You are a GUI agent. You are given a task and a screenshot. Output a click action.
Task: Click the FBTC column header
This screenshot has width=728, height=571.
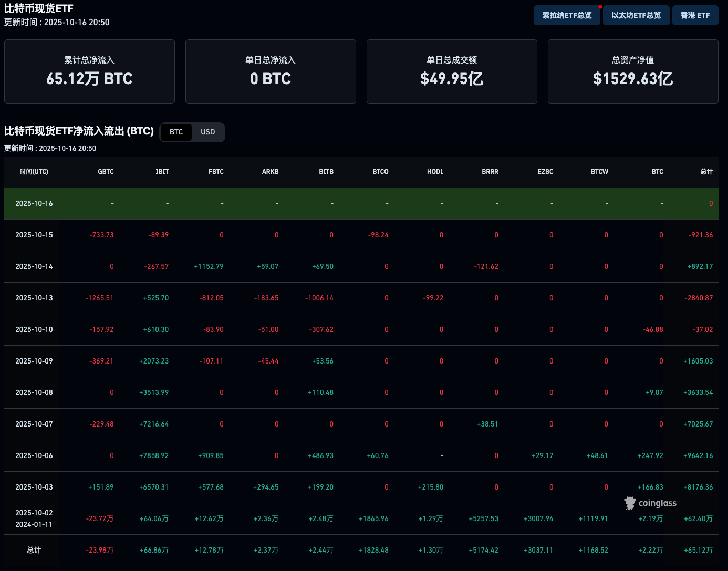point(216,172)
